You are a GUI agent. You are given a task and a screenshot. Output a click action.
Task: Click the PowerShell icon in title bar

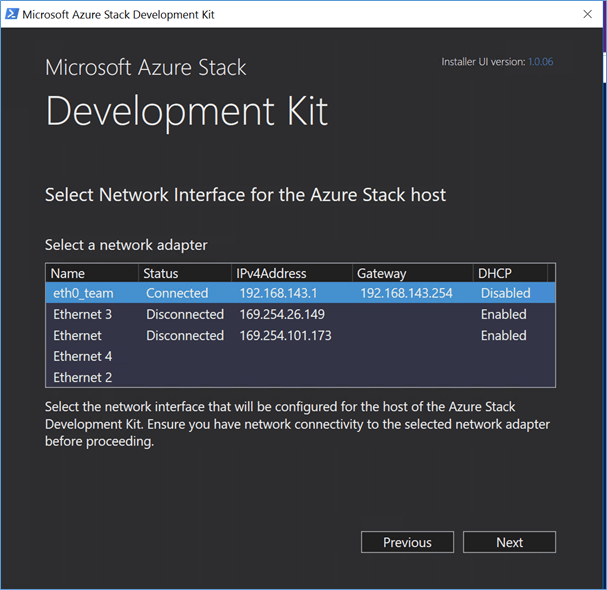[12, 14]
